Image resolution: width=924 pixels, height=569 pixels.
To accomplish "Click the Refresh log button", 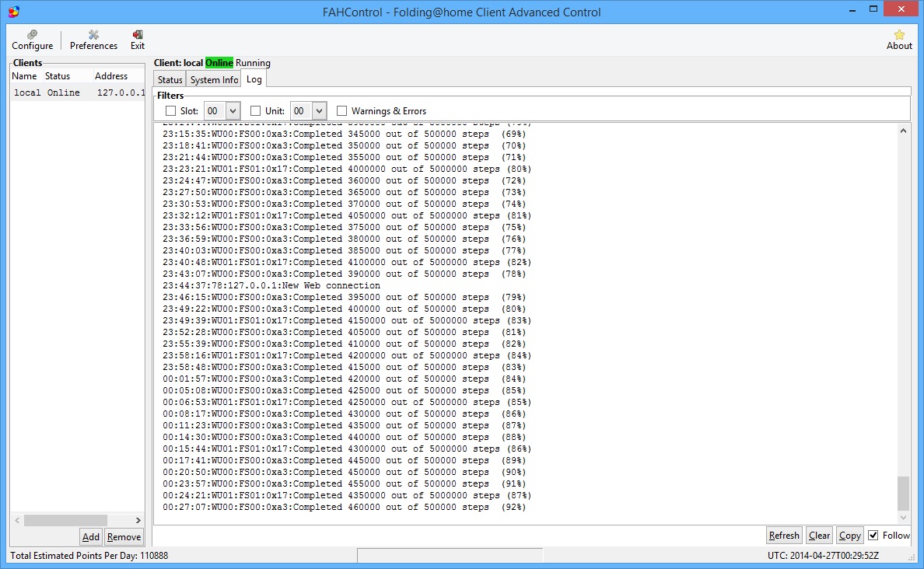I will coord(784,536).
